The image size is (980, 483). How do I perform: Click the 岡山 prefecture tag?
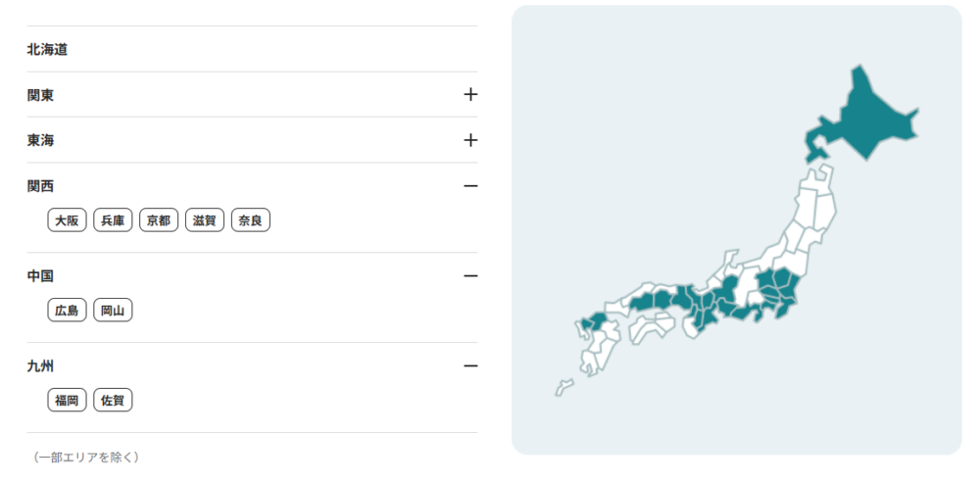113,311
